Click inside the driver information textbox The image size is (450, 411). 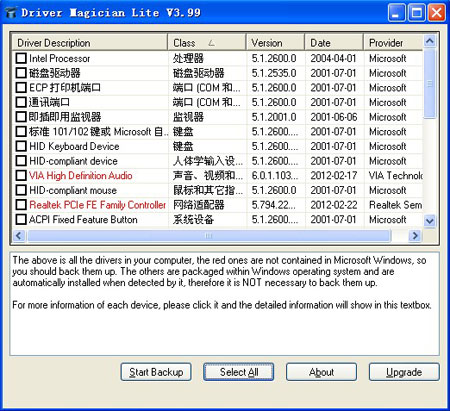(x=225, y=304)
